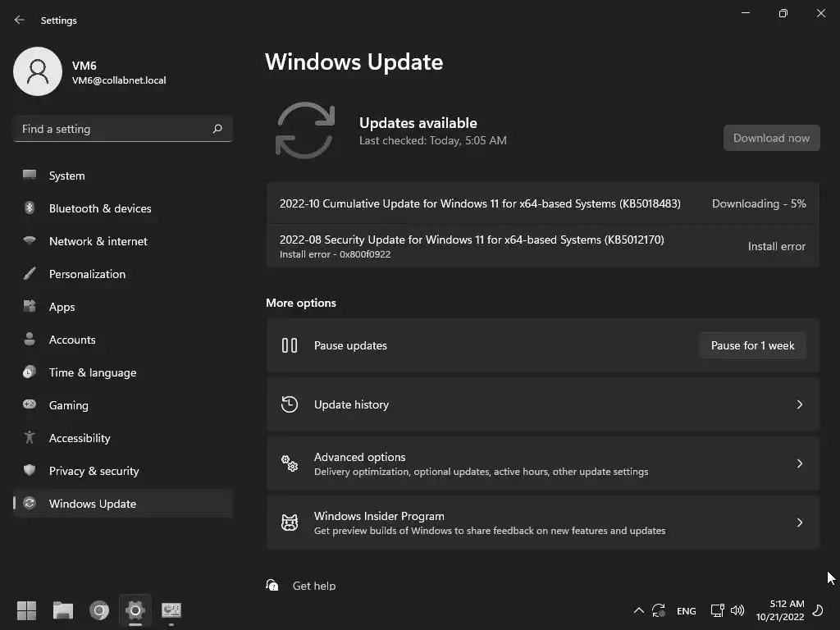Click Install error - 0x800f0922 code text
840x630 pixels.
[335, 254]
